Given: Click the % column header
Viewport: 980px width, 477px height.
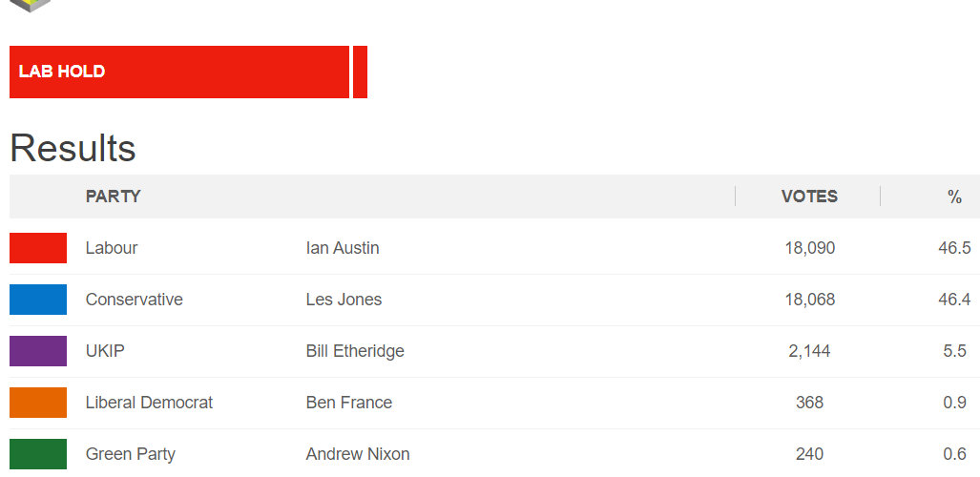Looking at the screenshot, I should point(954,197).
